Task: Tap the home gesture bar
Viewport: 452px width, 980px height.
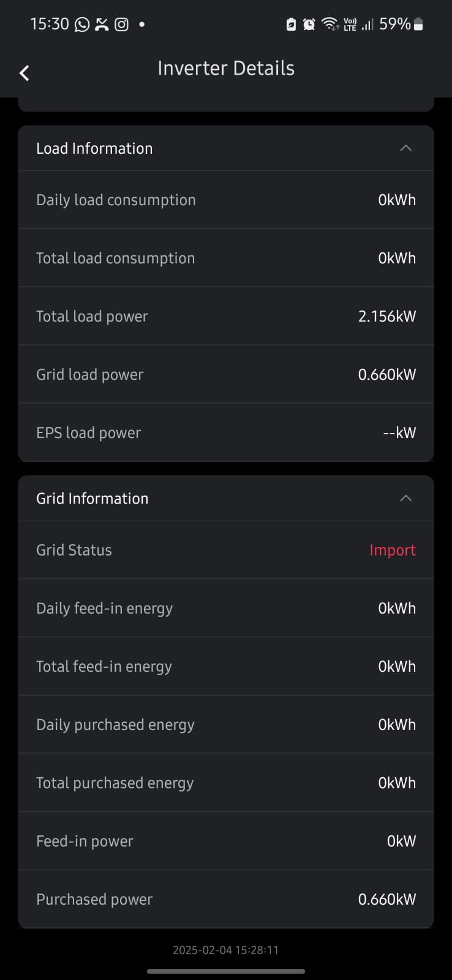Action: pyautogui.click(x=226, y=971)
